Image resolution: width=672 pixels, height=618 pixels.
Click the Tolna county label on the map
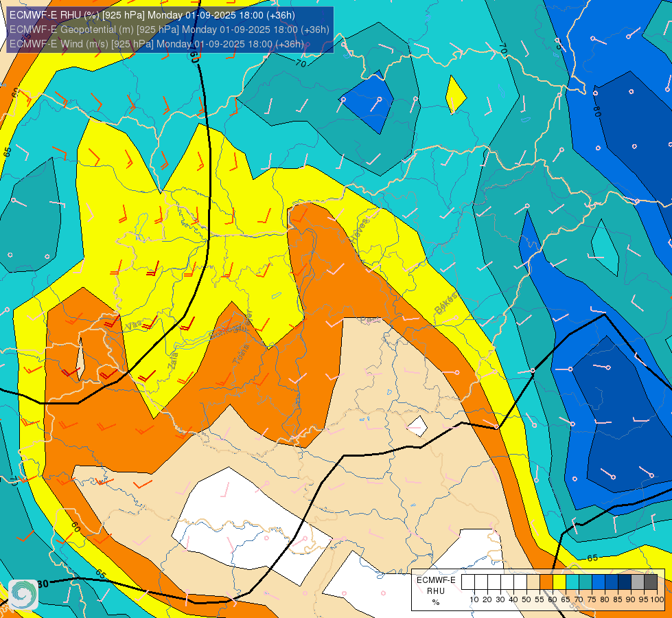241,354
